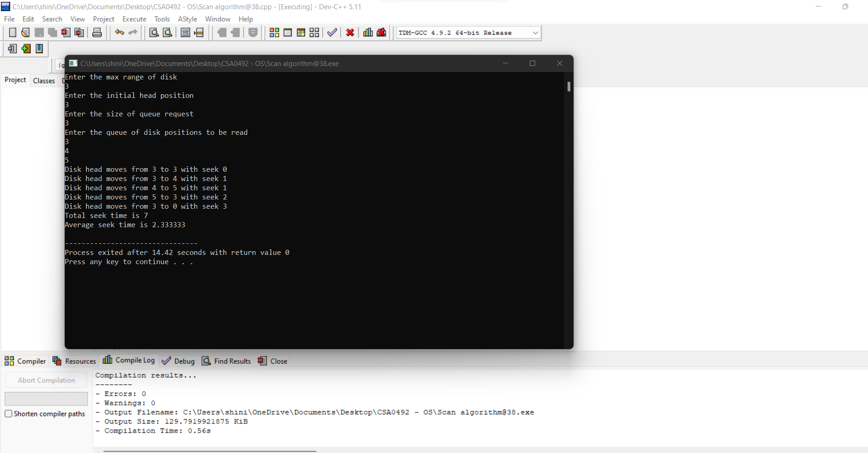Enable Shorten compiler paths
868x453 pixels.
[8, 414]
